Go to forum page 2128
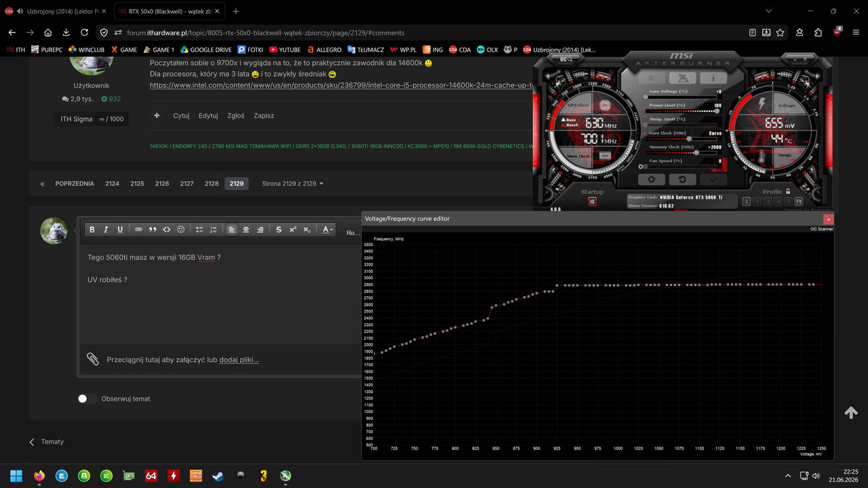Screen dimensions: 868x488 (x=212, y=184)
